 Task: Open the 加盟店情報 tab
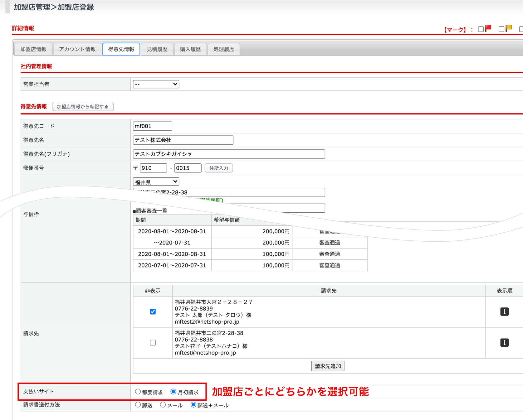[x=33, y=49]
